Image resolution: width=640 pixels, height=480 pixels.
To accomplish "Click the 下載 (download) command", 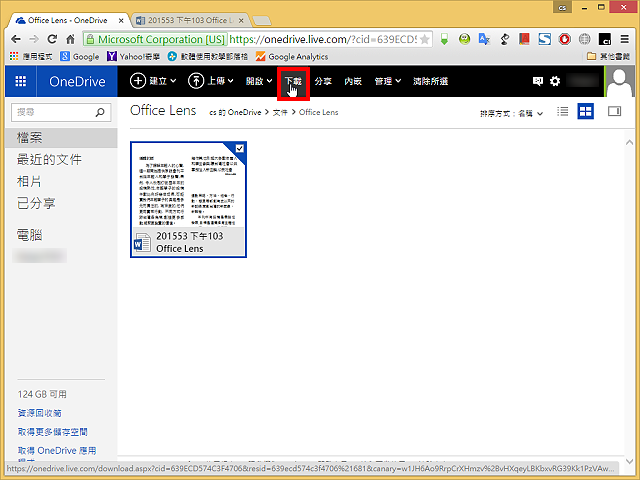I will (293, 81).
